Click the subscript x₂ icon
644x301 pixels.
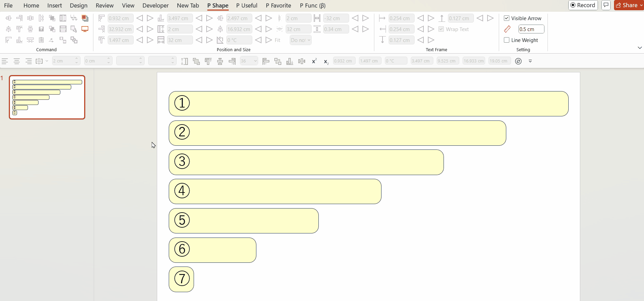tap(326, 61)
